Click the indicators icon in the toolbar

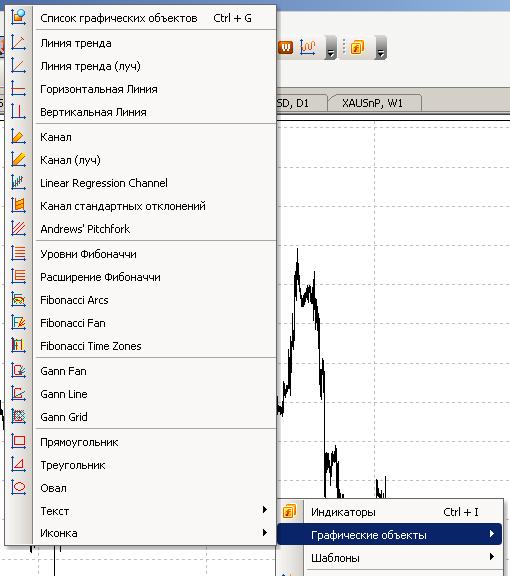click(357, 47)
